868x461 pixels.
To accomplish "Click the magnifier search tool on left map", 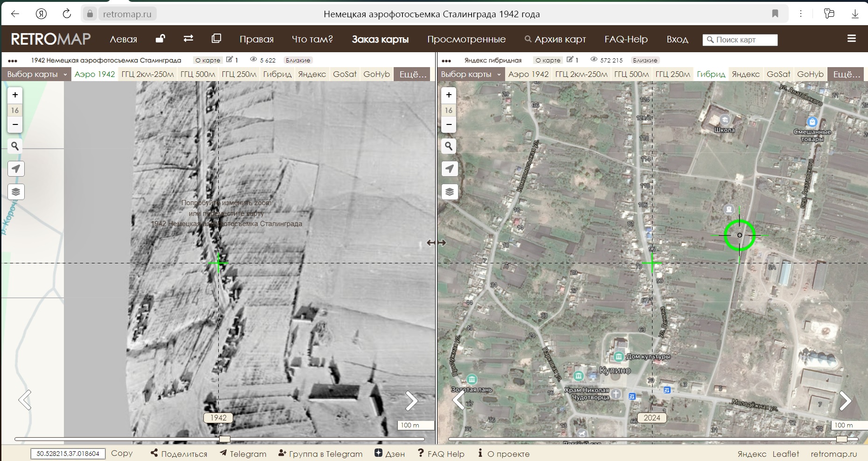I will point(15,146).
